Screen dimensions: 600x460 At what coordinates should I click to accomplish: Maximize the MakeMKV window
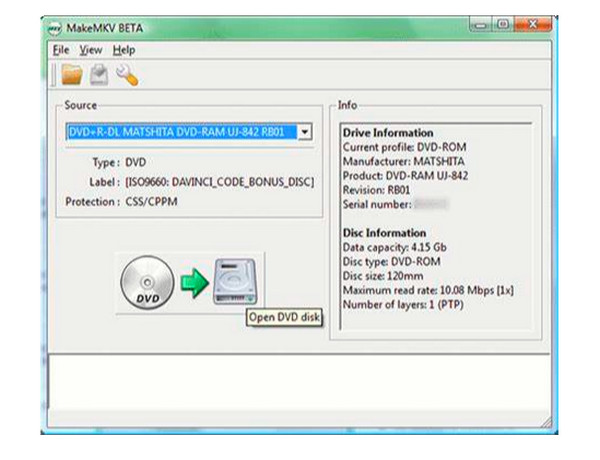point(502,25)
